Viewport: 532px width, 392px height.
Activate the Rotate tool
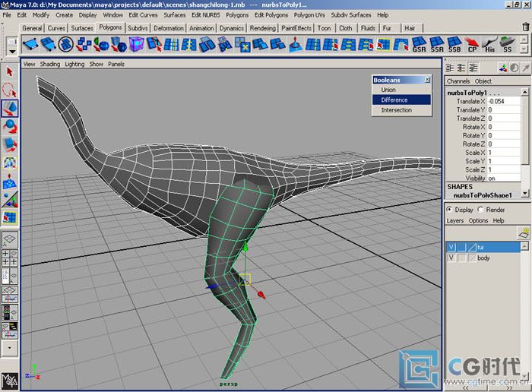coord(9,126)
